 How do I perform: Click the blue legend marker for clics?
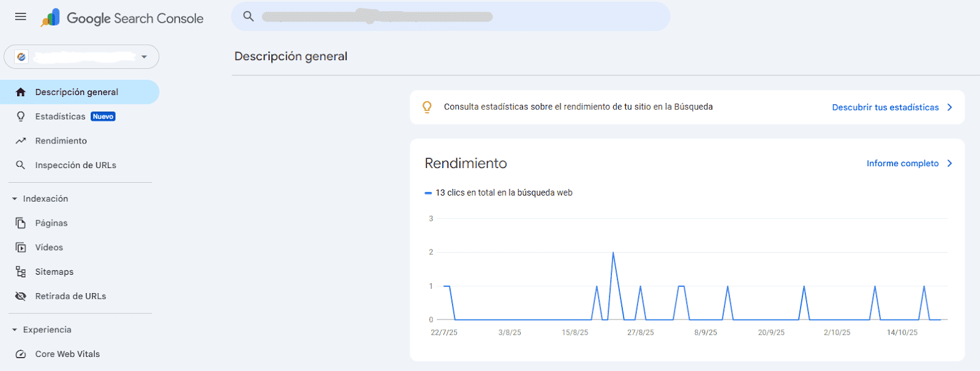[428, 193]
